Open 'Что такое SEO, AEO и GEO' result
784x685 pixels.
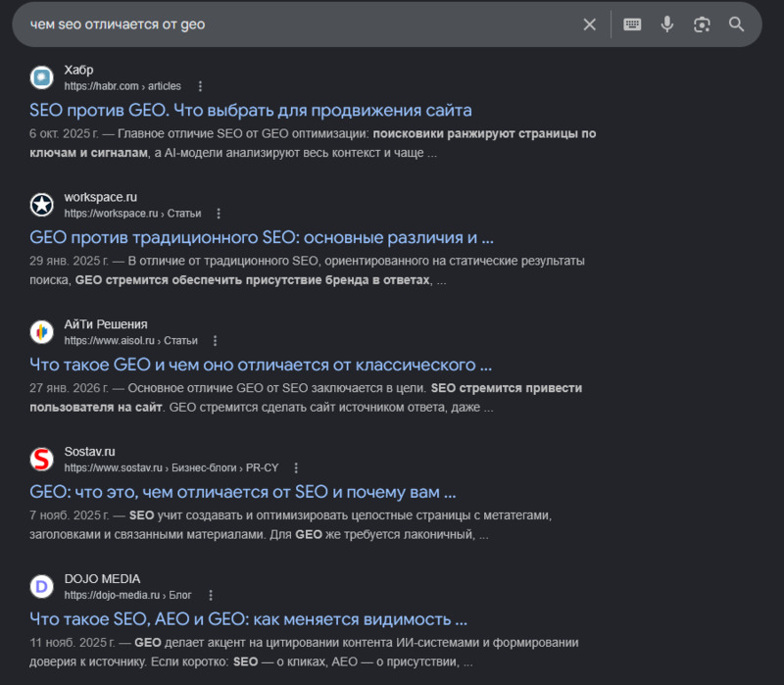[249, 619]
